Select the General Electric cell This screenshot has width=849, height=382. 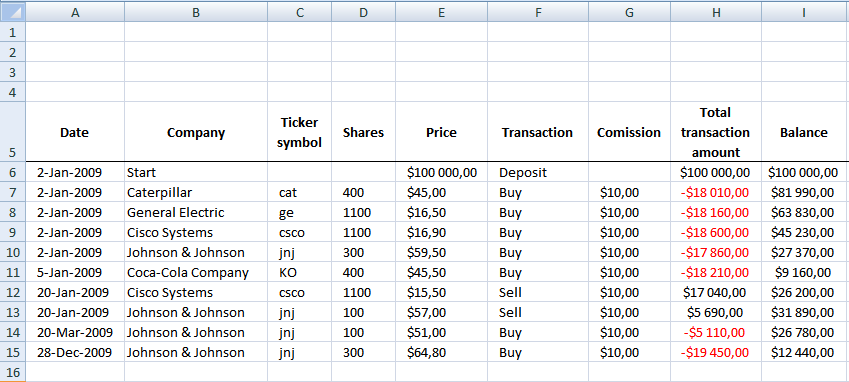196,212
